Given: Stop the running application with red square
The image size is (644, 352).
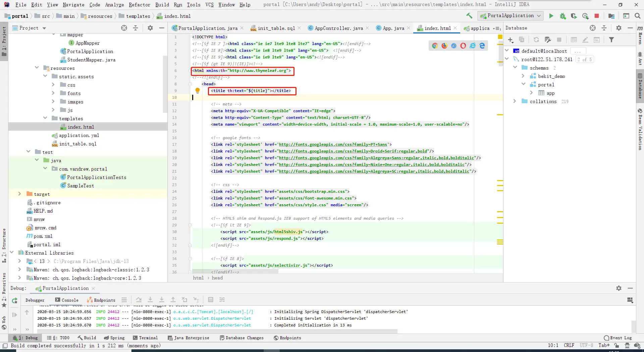Looking at the screenshot, I should [x=597, y=16].
